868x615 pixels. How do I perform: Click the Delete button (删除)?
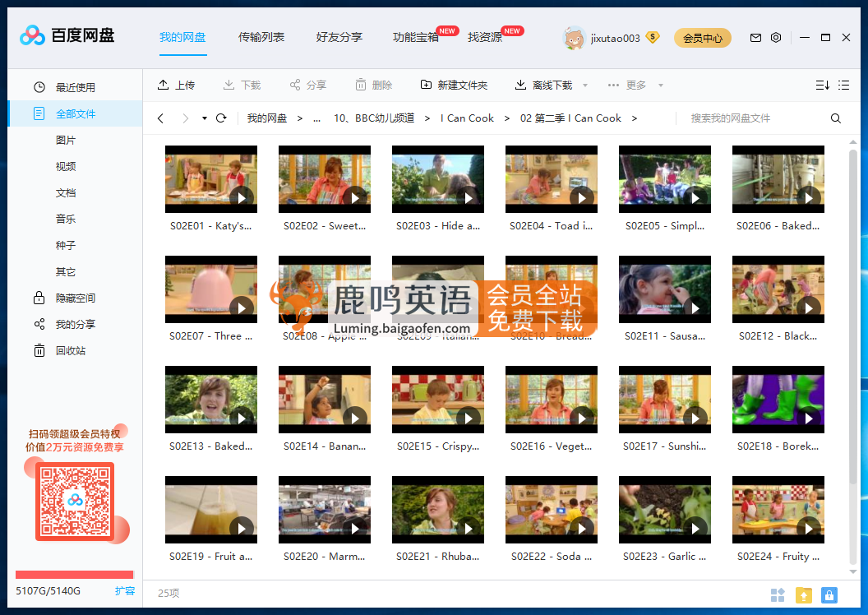(x=374, y=86)
